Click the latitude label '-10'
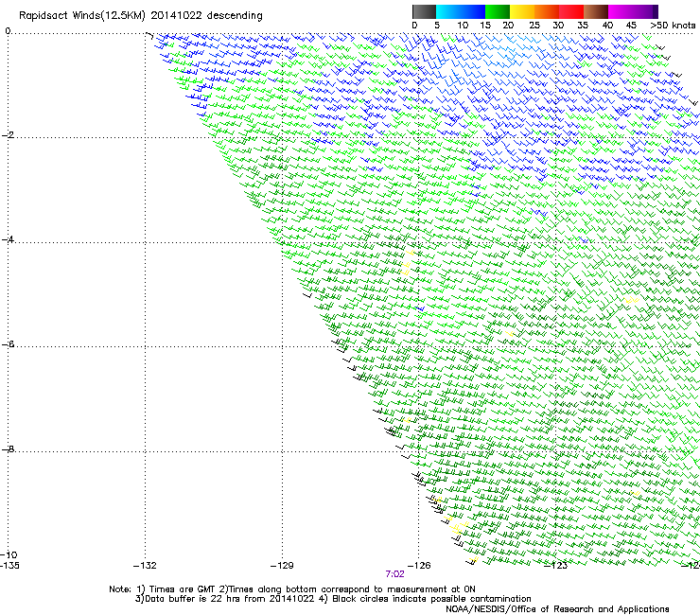 [9, 554]
